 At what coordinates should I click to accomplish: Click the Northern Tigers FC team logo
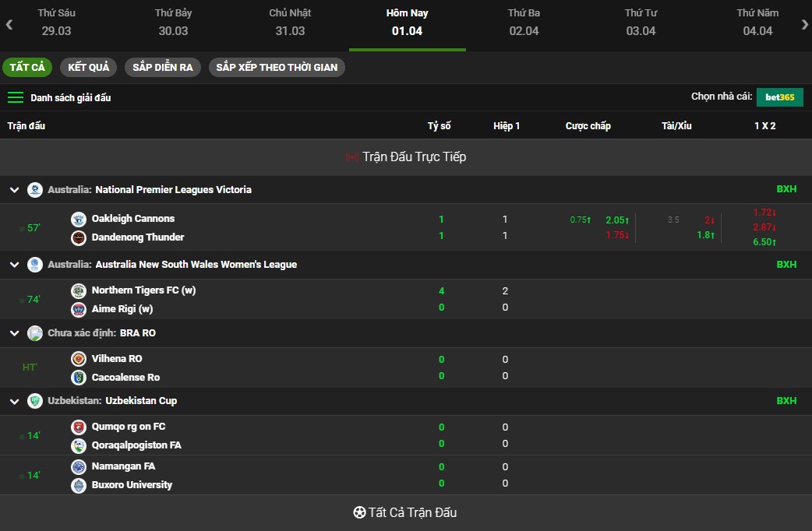click(78, 291)
